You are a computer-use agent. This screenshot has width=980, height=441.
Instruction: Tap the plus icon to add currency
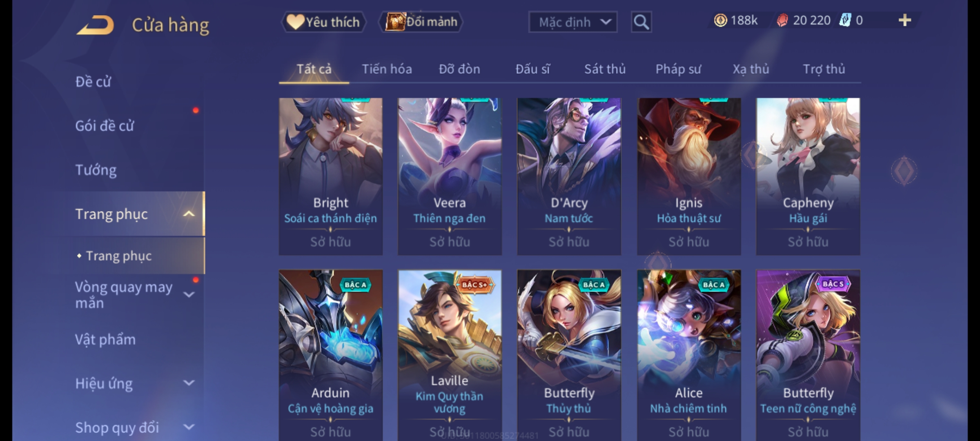905,20
